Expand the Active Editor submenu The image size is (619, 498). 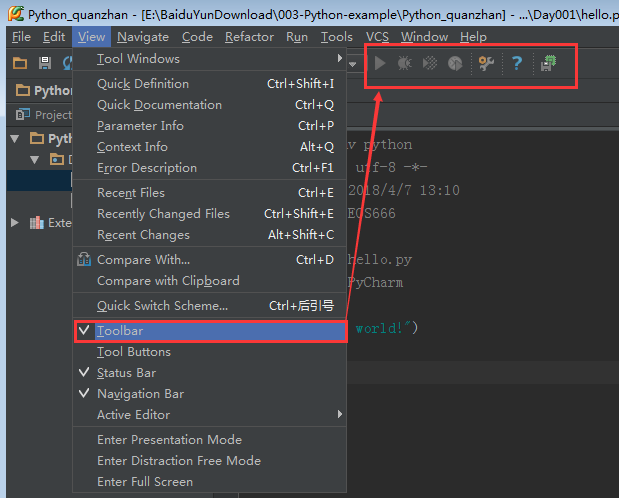tap(210, 415)
